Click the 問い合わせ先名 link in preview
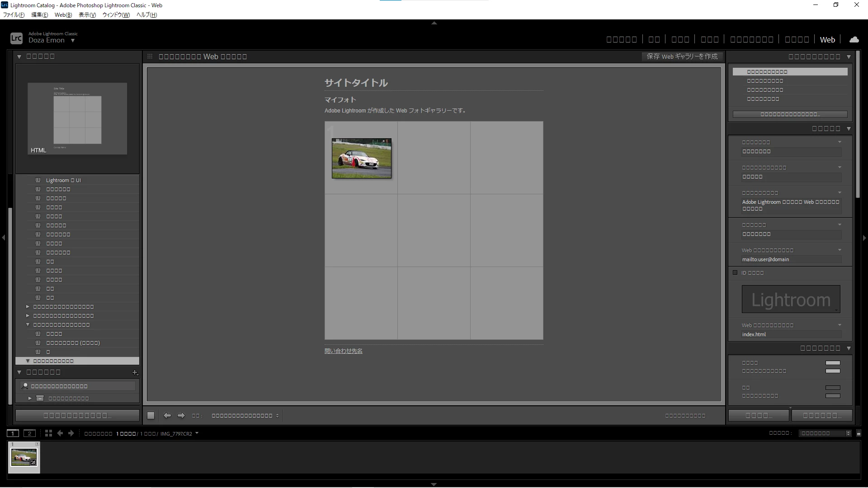The height and width of the screenshot is (488, 868). pos(343,351)
